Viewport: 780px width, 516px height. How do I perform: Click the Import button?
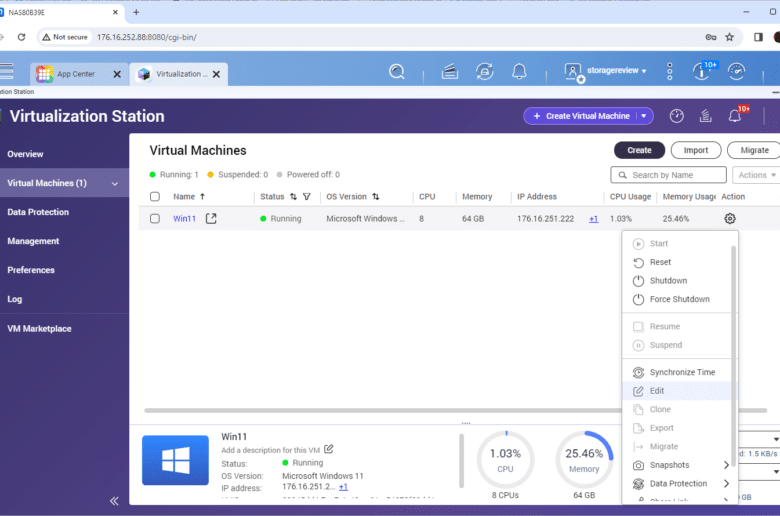click(x=696, y=150)
